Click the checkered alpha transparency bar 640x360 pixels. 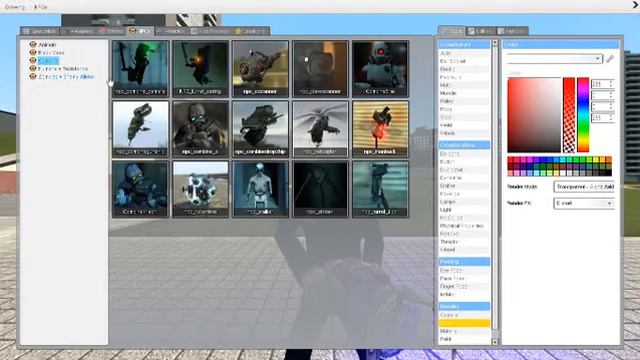pos(569,115)
